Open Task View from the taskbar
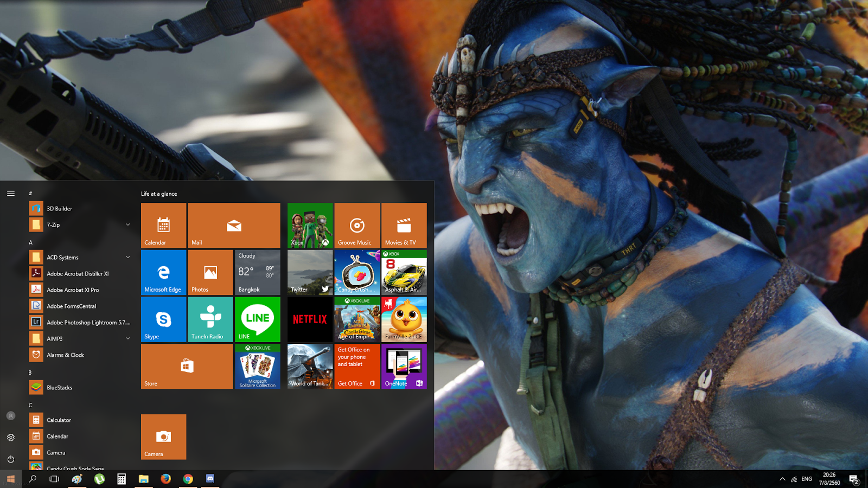 coord(54,479)
